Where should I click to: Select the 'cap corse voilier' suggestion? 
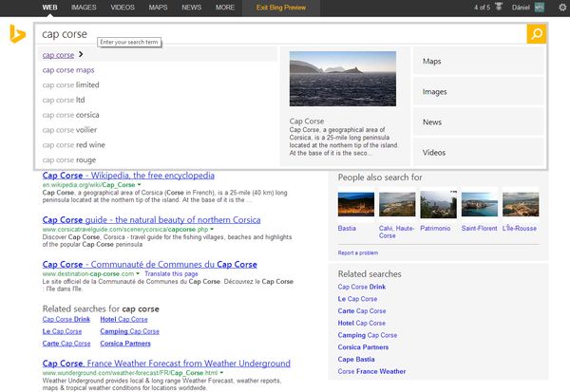[69, 130]
